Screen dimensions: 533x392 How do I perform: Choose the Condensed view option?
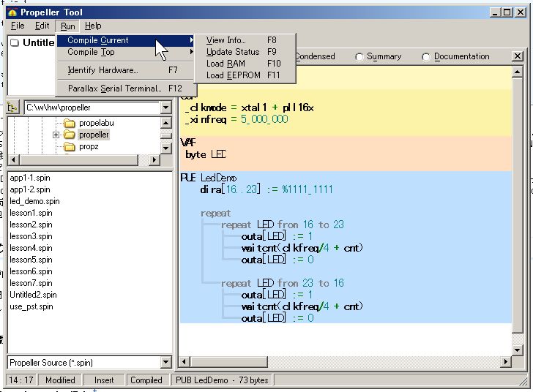pos(314,56)
